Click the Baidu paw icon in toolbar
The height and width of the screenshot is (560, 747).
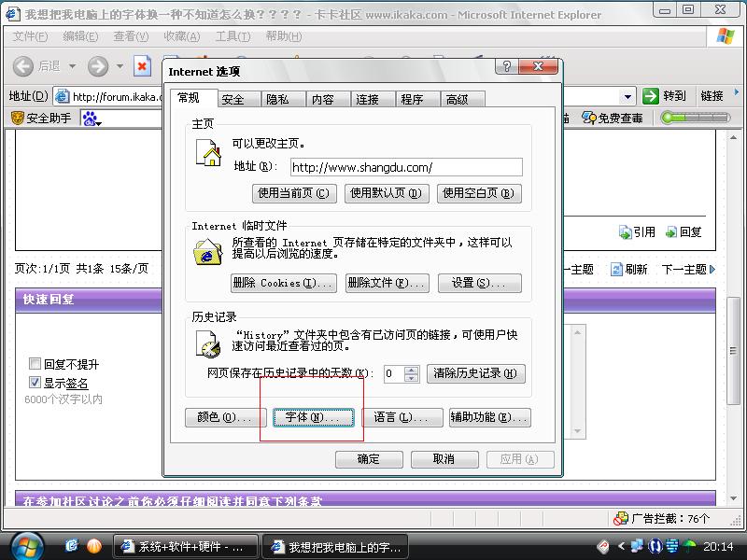[90, 119]
